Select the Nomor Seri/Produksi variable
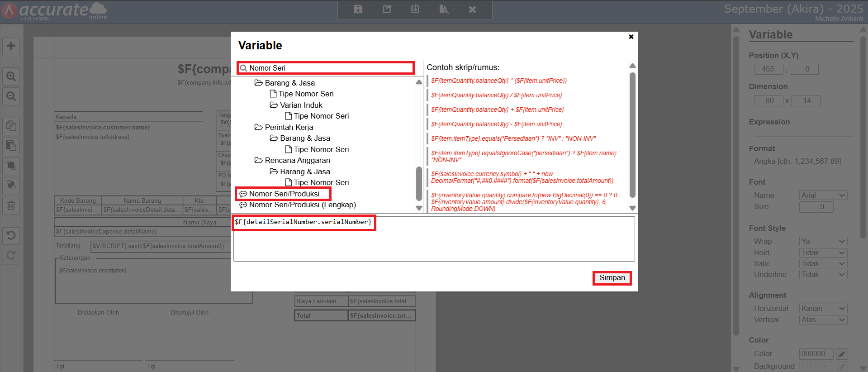Screen dimensions: 868x372 click(x=284, y=194)
